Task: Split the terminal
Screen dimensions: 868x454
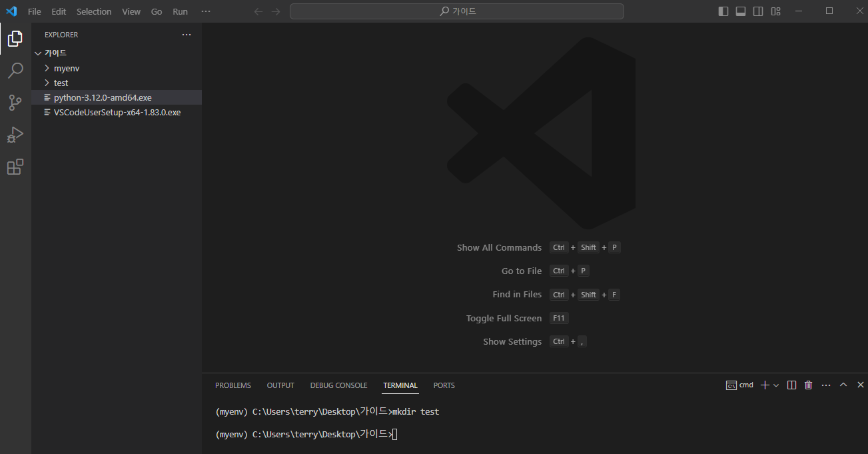Action: pyautogui.click(x=791, y=385)
